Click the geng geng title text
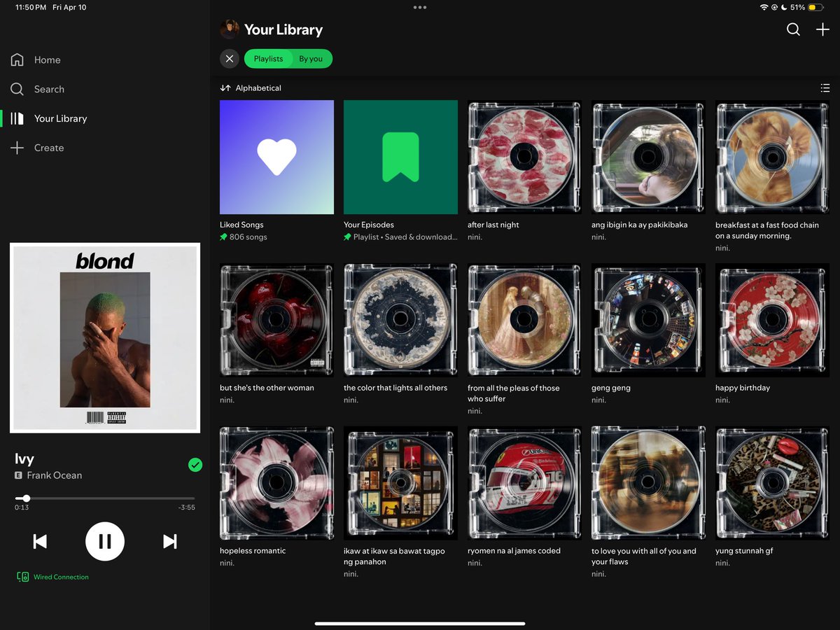This screenshot has width=840, height=630. tap(611, 388)
